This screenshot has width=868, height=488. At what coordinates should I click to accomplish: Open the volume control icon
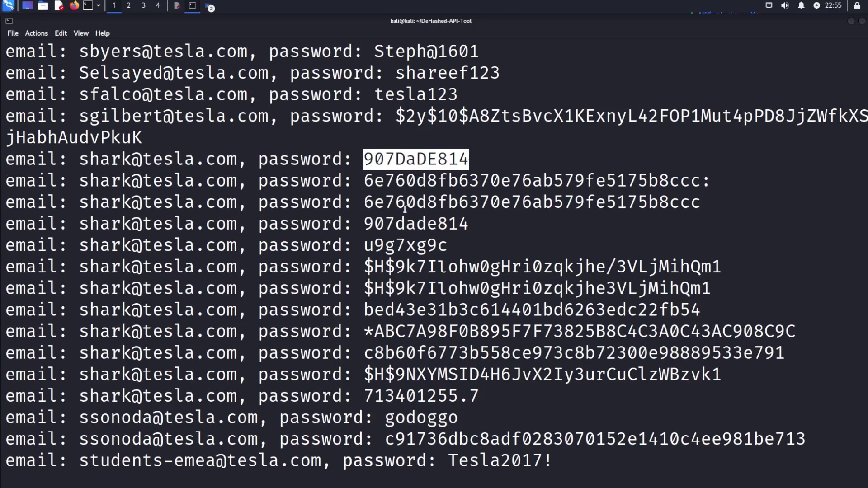pos(785,5)
